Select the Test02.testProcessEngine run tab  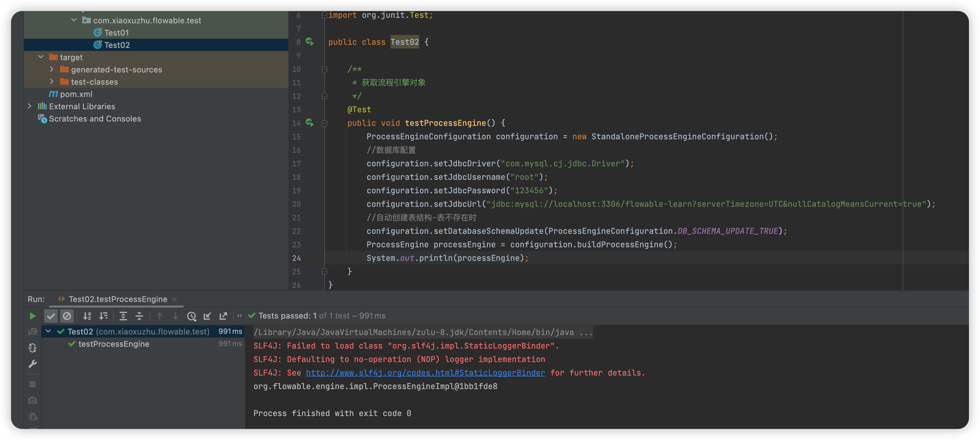tap(118, 299)
